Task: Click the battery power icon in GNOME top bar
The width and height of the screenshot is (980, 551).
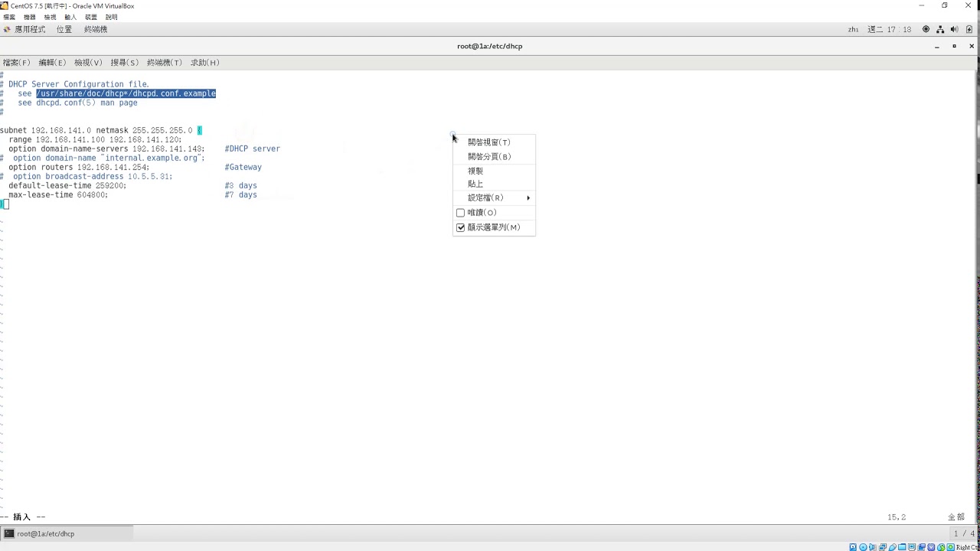Action: (969, 29)
